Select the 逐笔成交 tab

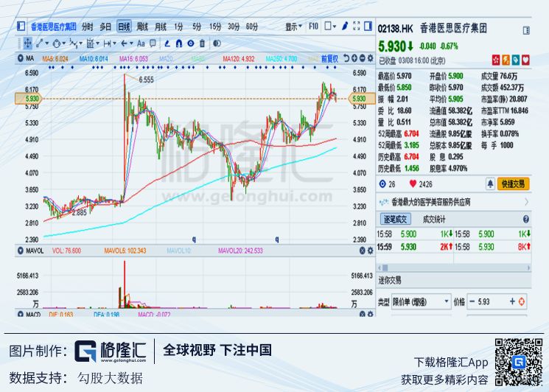pos(395,220)
